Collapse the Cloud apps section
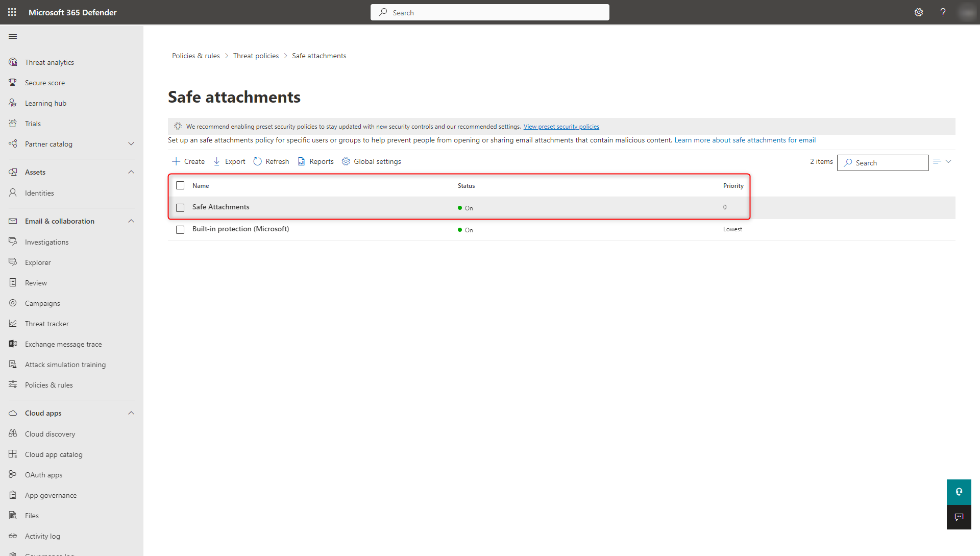The image size is (980, 556). point(131,413)
